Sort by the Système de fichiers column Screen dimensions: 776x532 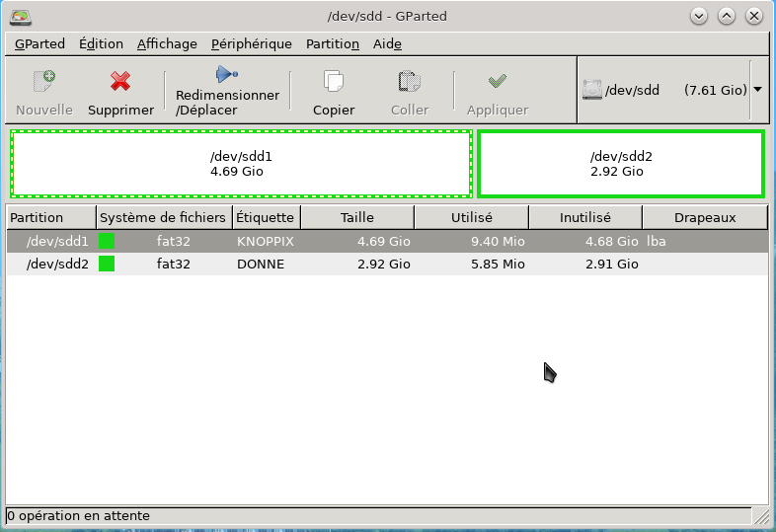163,217
